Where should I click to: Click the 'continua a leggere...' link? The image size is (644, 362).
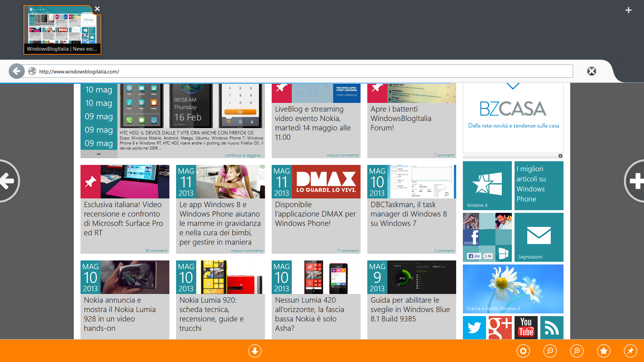pos(244,155)
